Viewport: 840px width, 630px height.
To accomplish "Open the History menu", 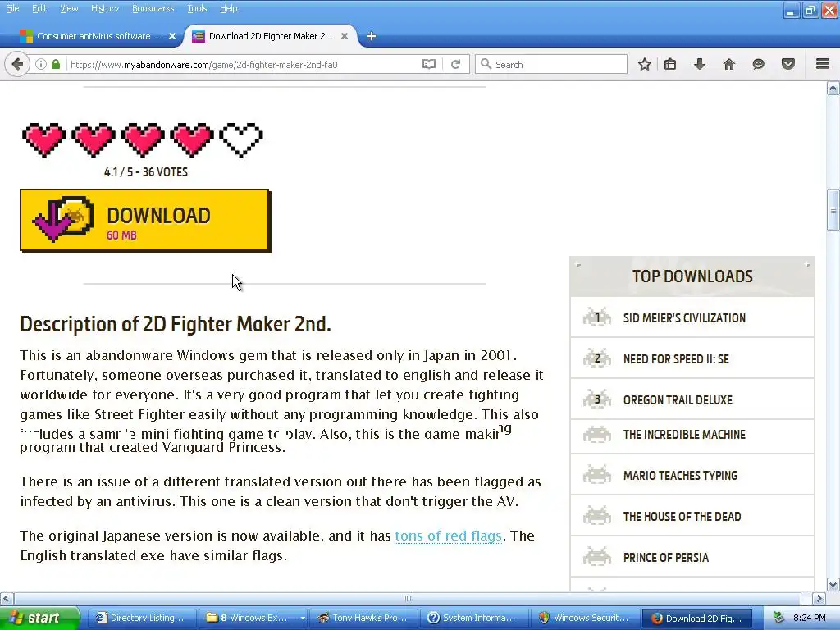I will pos(105,8).
